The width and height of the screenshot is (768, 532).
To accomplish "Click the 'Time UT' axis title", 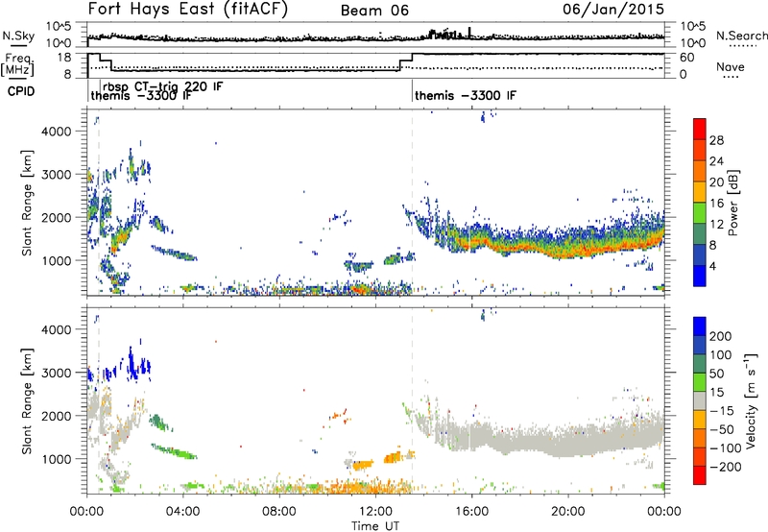I will pyautogui.click(x=375, y=525).
